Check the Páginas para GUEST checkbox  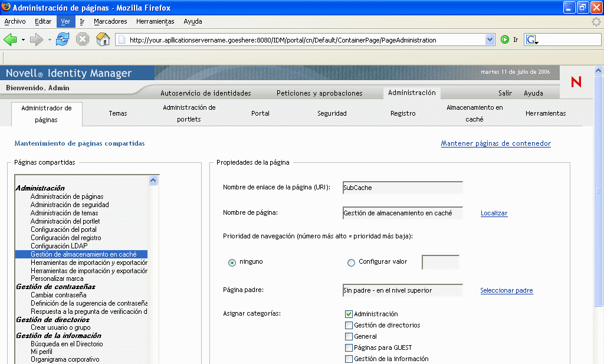click(349, 347)
